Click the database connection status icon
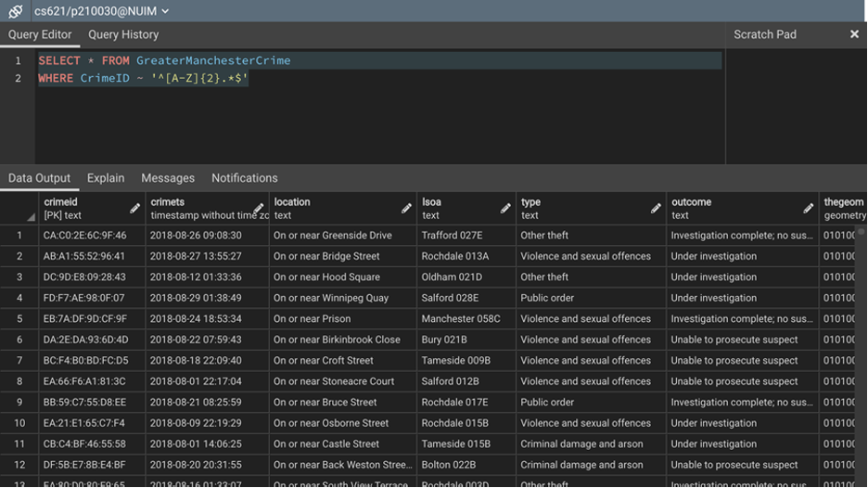The width and height of the screenshot is (868, 488). pyautogui.click(x=15, y=11)
